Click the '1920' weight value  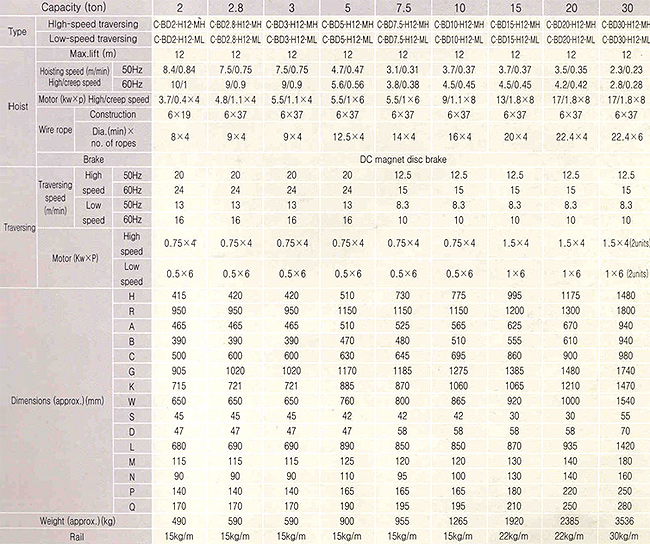click(514, 521)
